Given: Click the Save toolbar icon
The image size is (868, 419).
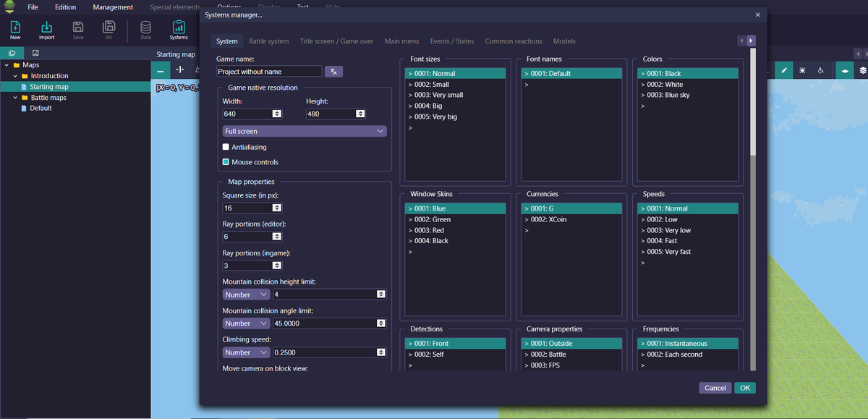Looking at the screenshot, I should click(x=78, y=30).
